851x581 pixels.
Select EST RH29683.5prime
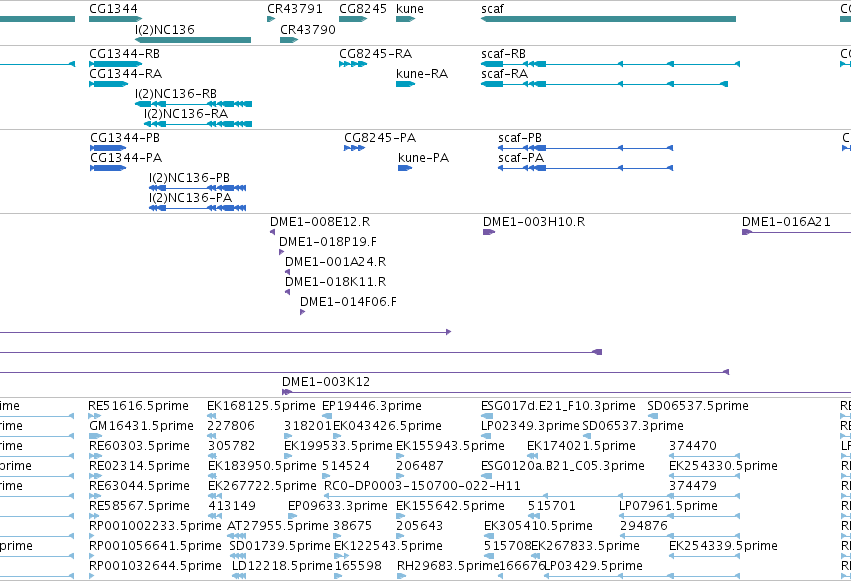[x=401, y=576]
